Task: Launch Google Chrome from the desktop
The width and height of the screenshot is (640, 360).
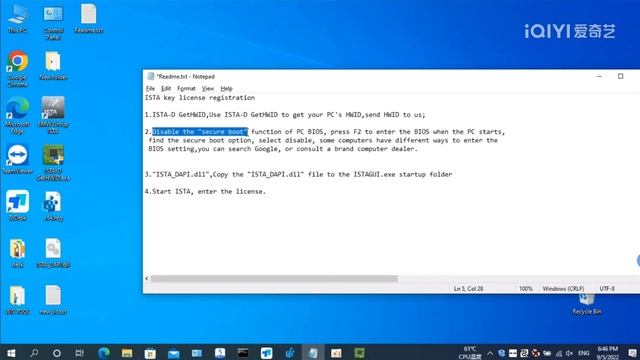Action: click(x=18, y=69)
